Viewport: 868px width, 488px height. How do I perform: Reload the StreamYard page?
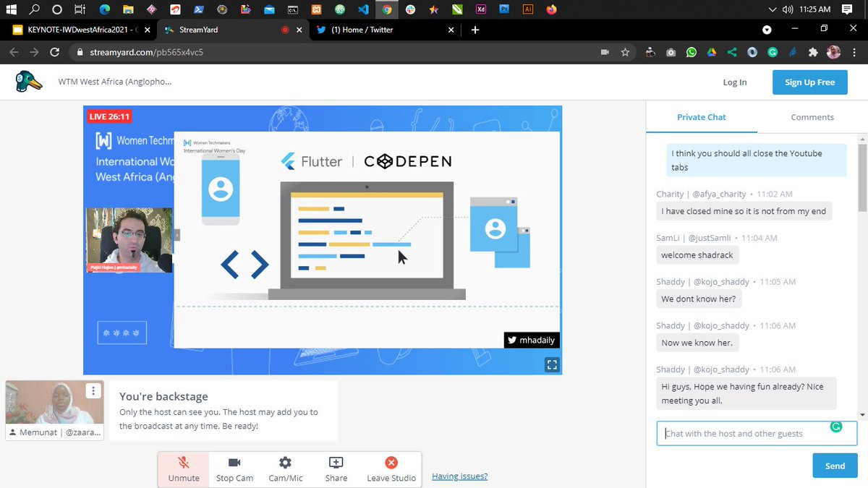[54, 53]
